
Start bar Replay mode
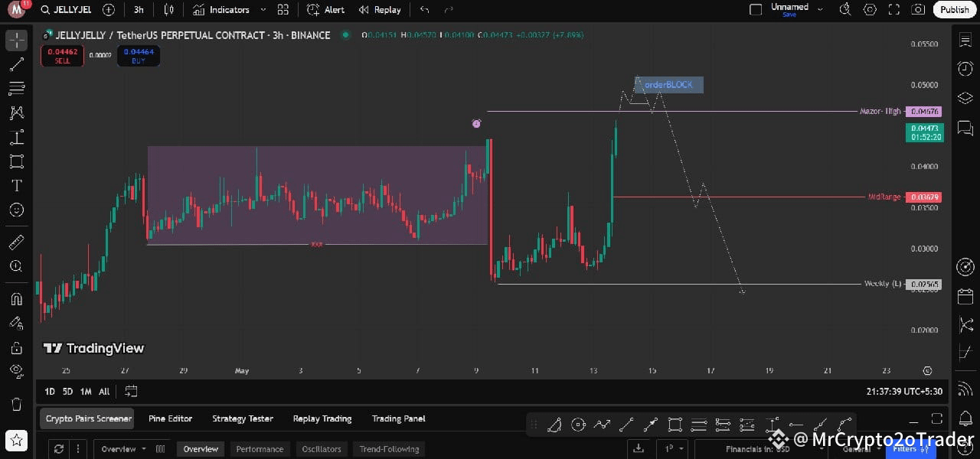pos(379,10)
